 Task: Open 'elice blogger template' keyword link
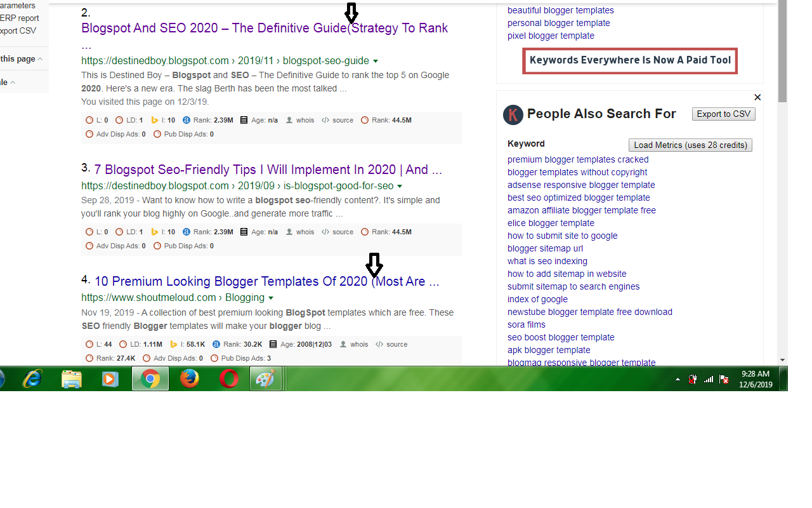click(x=551, y=223)
